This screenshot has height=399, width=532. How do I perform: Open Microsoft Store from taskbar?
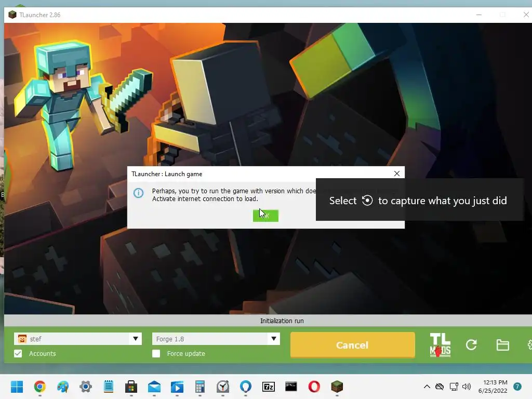(131, 387)
